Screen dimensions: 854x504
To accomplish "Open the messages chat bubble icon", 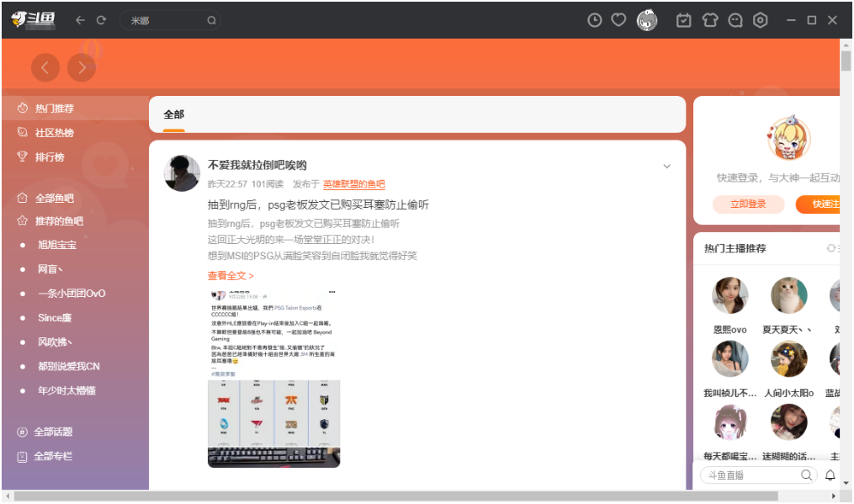I will point(735,21).
